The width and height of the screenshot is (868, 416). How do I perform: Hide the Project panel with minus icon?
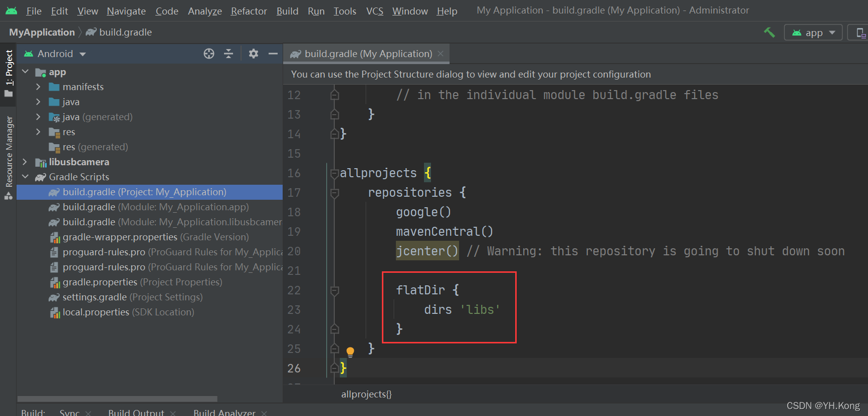pyautogui.click(x=273, y=54)
